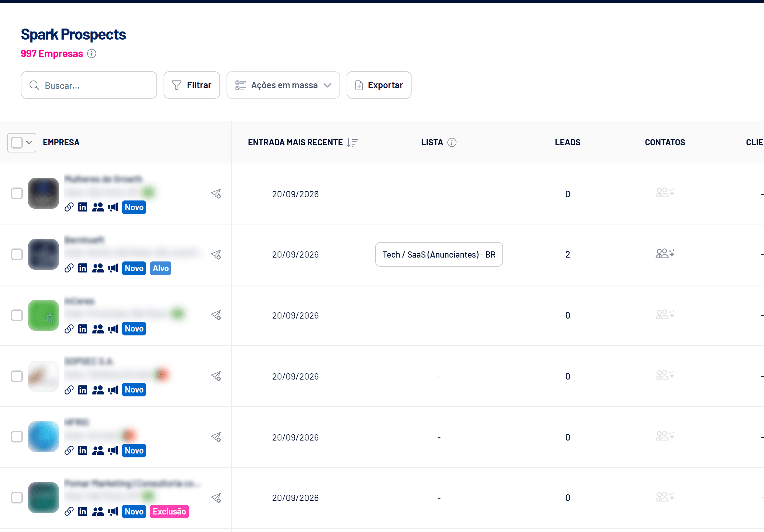Click send paper-plane icon in Alvo-tagged row
Viewport: 764px width, 532px height.
click(216, 255)
